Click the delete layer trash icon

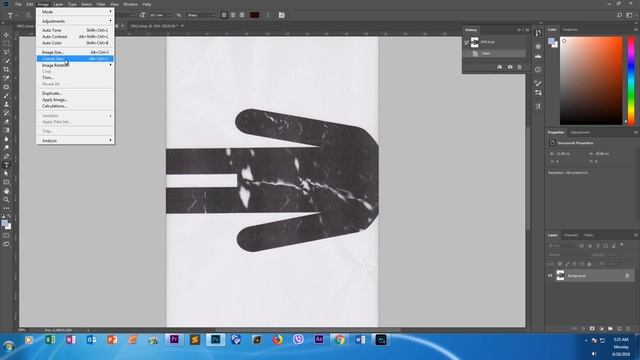(x=628, y=329)
